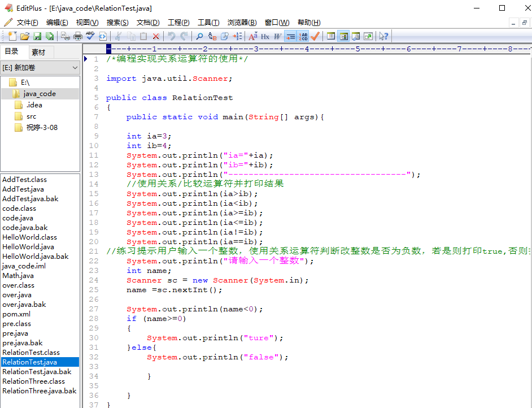
Task: Open the Font settings icon
Action: coord(253,36)
